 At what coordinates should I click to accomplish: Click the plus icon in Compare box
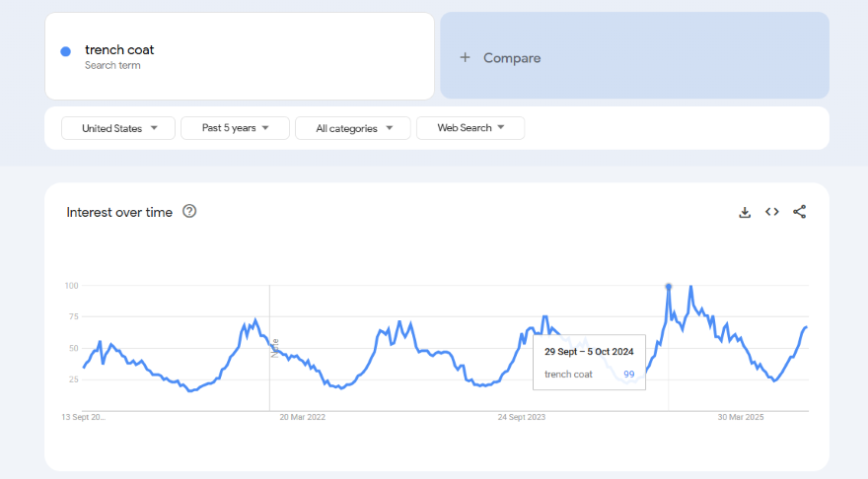(466, 58)
